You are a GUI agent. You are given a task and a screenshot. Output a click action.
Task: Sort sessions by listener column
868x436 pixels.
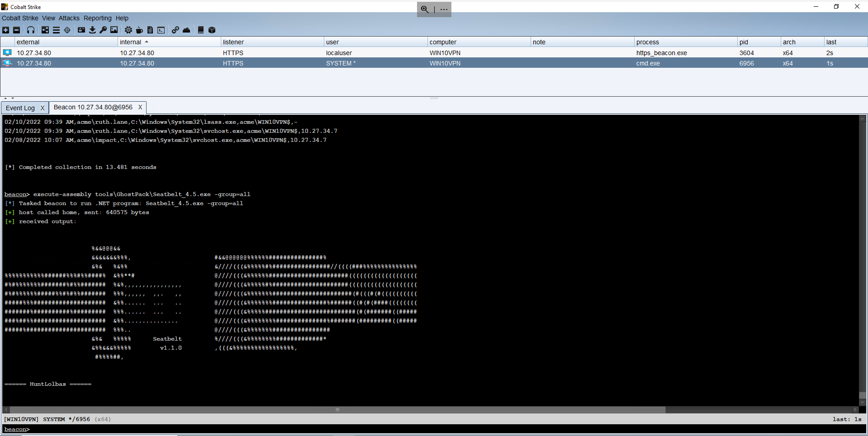coord(272,42)
